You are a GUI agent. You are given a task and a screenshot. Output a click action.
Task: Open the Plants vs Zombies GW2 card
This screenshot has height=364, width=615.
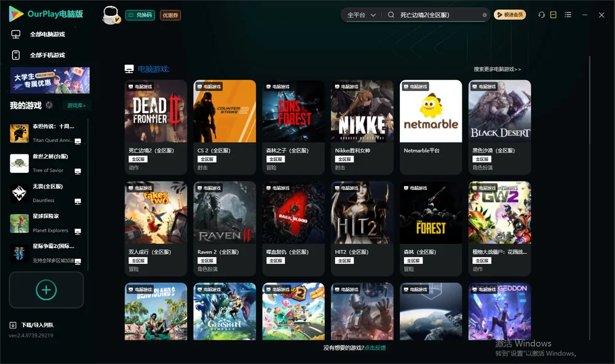(x=499, y=228)
